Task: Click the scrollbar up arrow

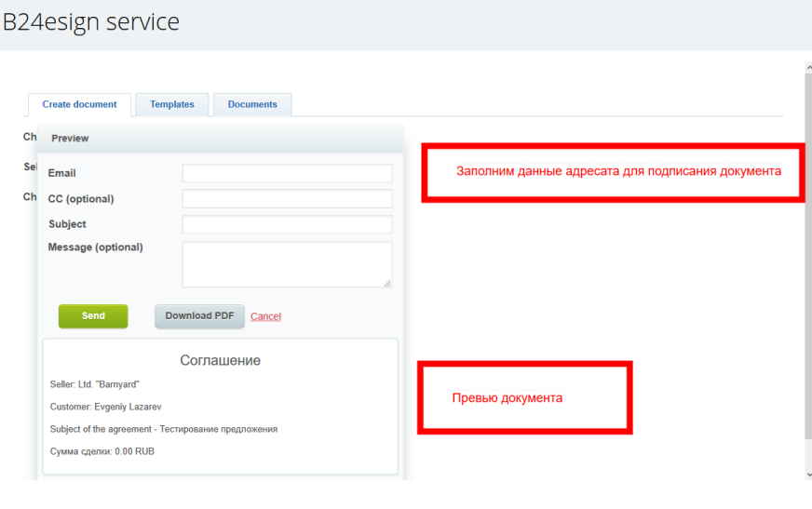Action: pyautogui.click(x=807, y=67)
